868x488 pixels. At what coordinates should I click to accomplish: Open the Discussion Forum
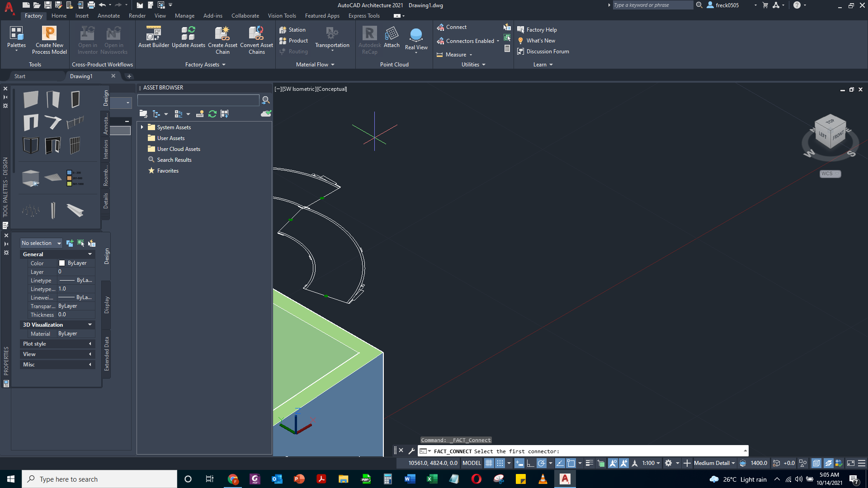coord(547,51)
